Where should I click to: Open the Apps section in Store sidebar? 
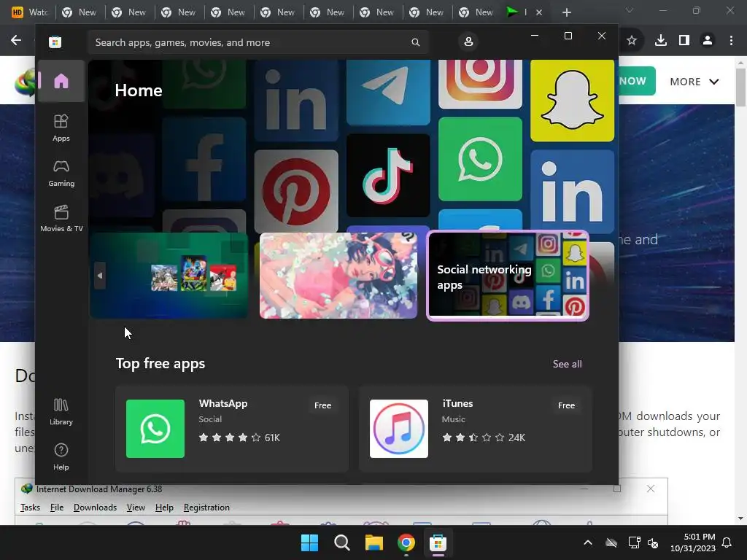point(61,128)
